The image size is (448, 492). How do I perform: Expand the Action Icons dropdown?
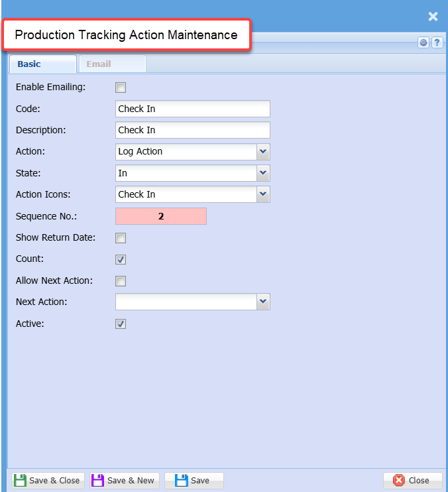tap(263, 194)
